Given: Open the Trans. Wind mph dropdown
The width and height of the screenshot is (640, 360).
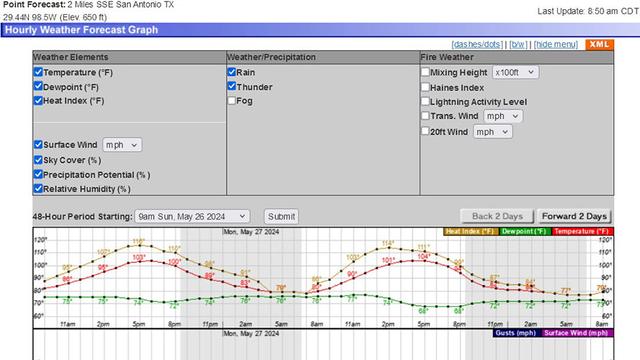Looking at the screenshot, I should coord(503,116).
